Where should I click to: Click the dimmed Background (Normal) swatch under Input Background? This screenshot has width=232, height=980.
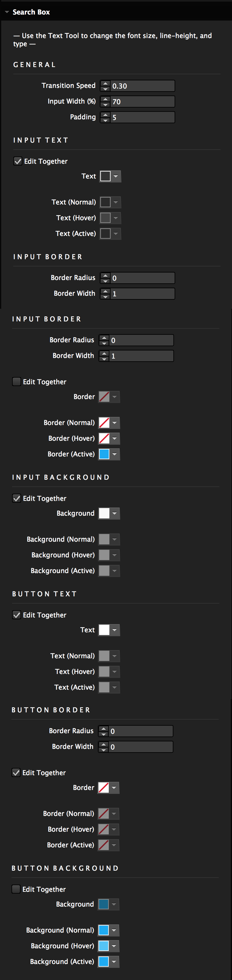point(104,539)
